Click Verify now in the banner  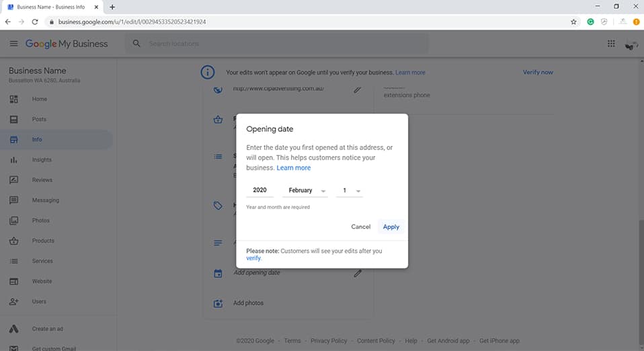[538, 73]
